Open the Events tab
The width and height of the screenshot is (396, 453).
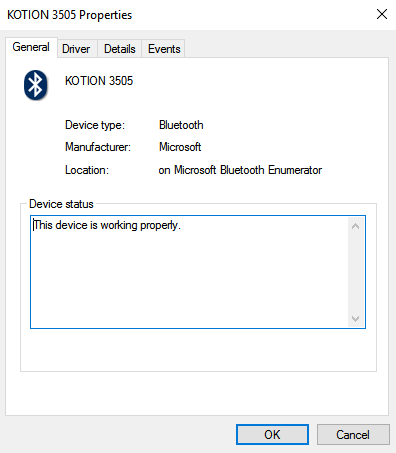pos(164,49)
